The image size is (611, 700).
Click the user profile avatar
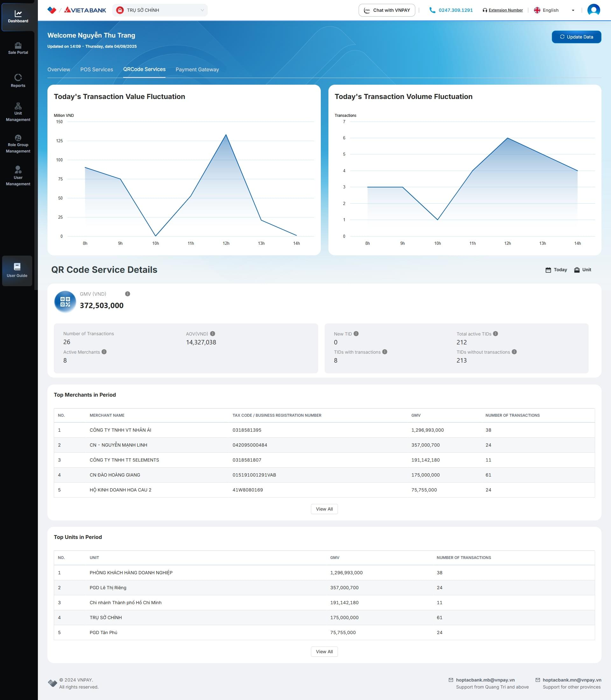(593, 10)
